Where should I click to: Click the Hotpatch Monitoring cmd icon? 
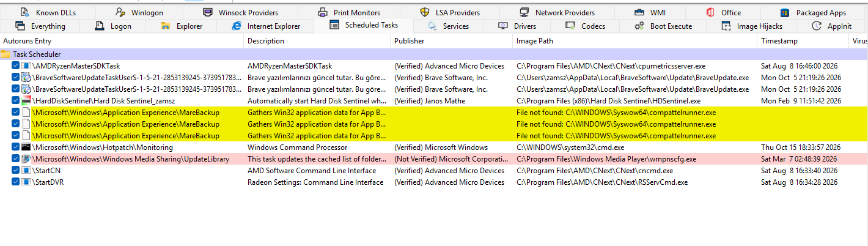[26, 147]
